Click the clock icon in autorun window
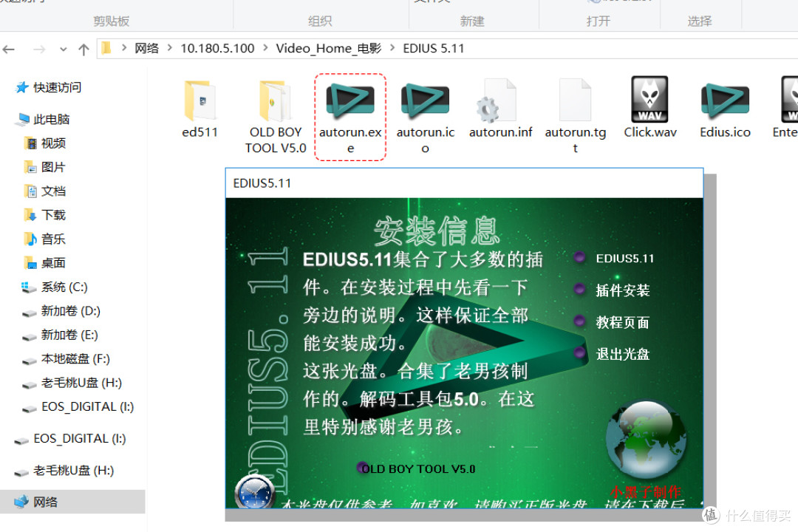The width and height of the screenshot is (798, 532). (x=254, y=492)
